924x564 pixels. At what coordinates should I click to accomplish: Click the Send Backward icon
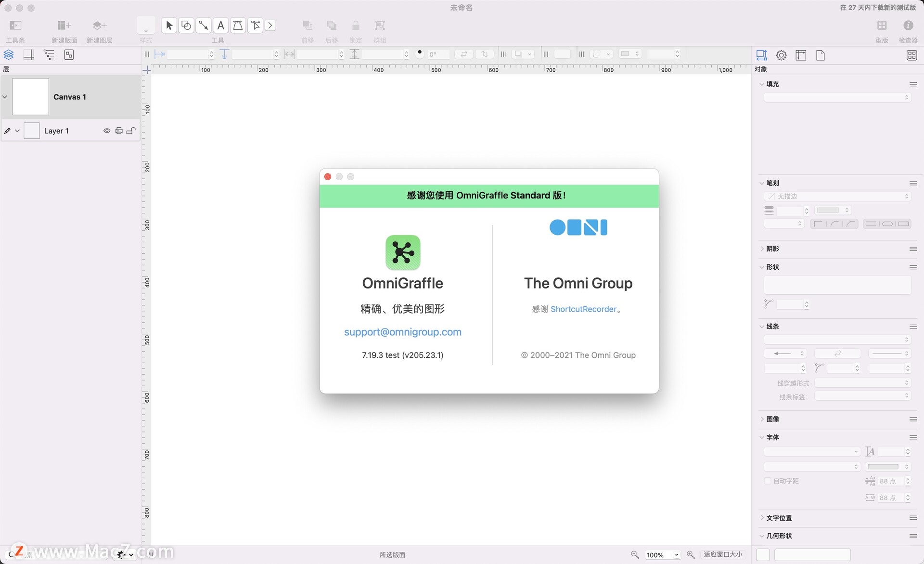tap(332, 26)
